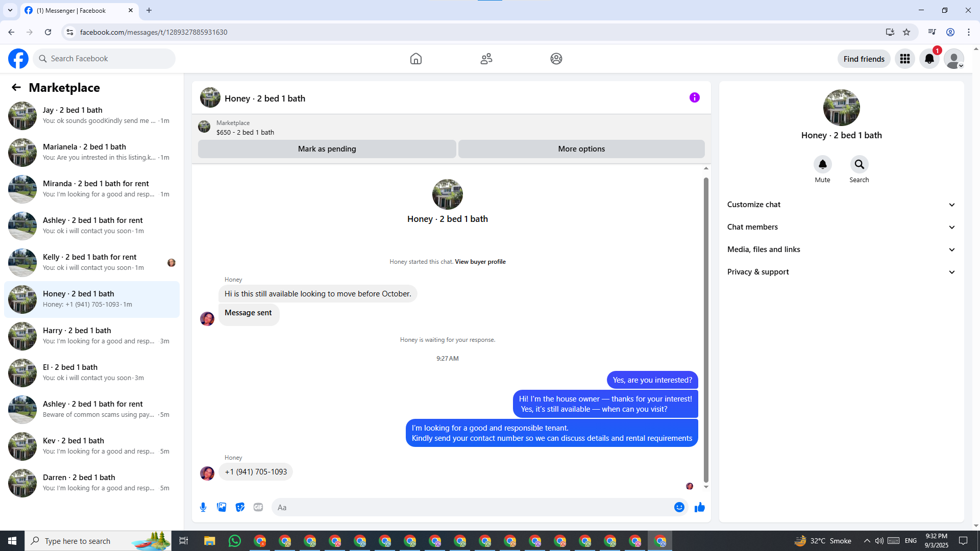Click the More options button

point(581,149)
